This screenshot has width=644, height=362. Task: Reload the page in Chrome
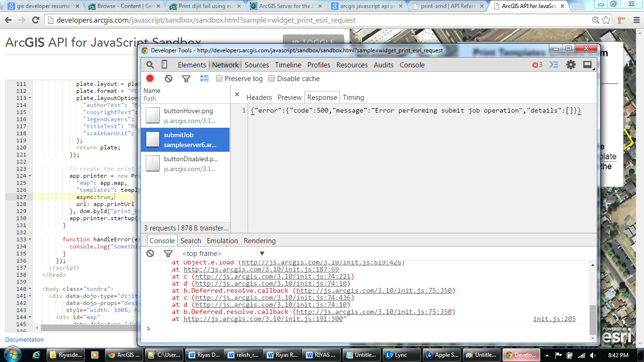pos(35,20)
